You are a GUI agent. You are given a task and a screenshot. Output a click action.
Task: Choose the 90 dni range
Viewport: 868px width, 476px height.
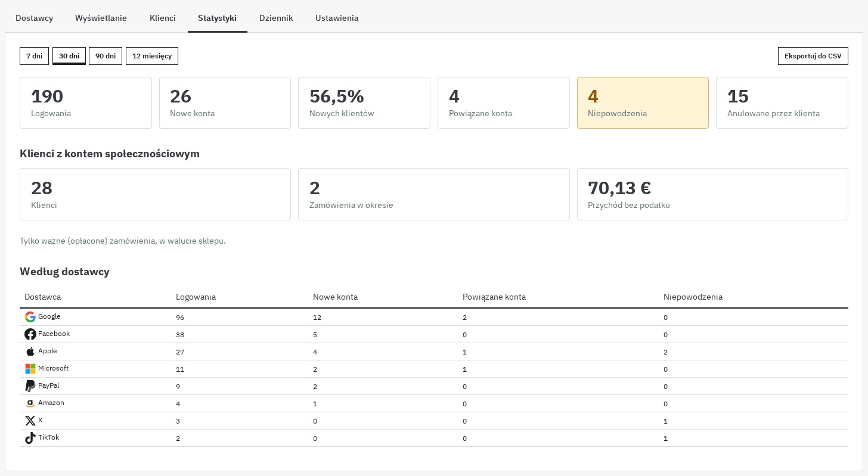[106, 56]
